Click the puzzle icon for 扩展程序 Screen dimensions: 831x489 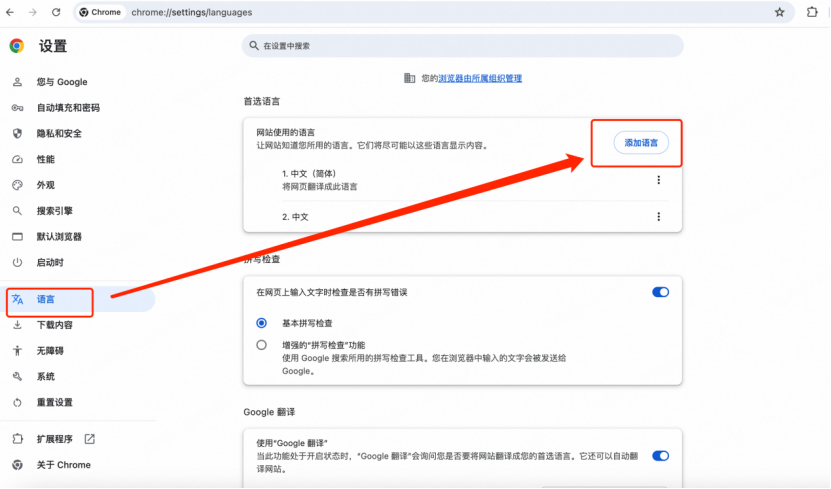pyautogui.click(x=17, y=439)
